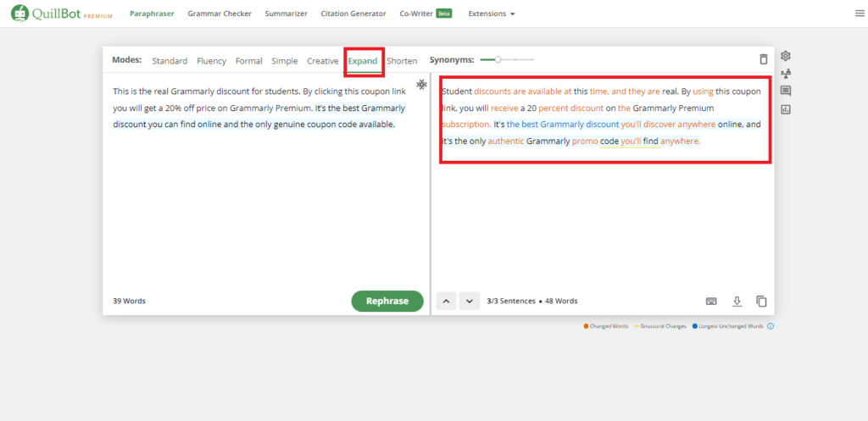Open the Citation Generator page

click(x=353, y=14)
